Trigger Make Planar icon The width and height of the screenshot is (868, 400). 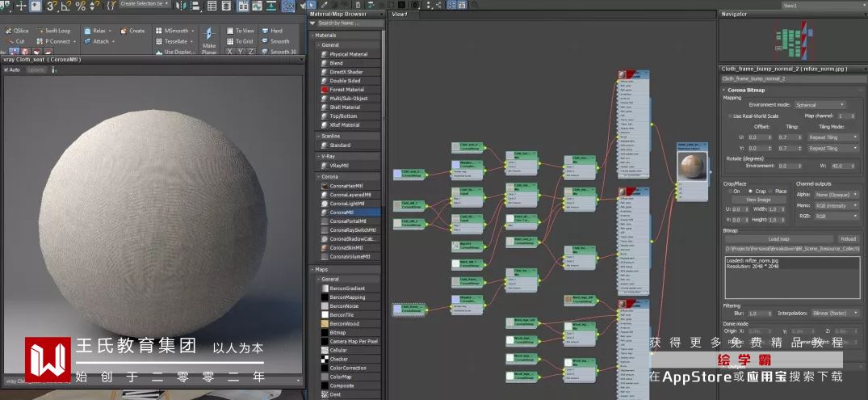click(x=209, y=34)
